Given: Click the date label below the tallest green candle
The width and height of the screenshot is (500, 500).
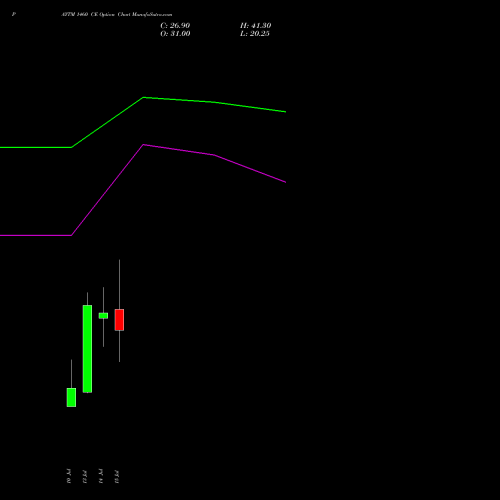Looking at the screenshot, I should 85,477.
